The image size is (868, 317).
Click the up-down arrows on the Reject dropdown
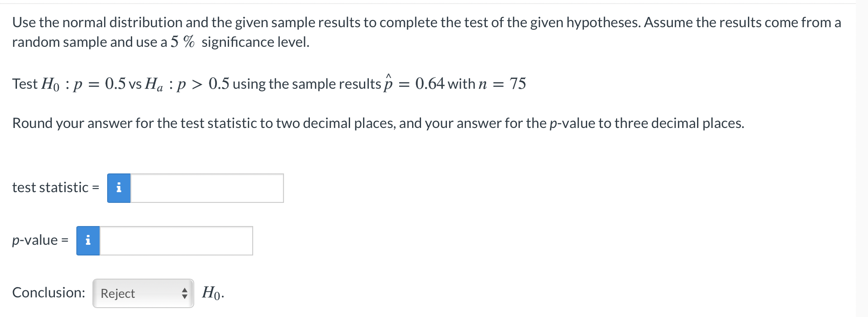[184, 293]
